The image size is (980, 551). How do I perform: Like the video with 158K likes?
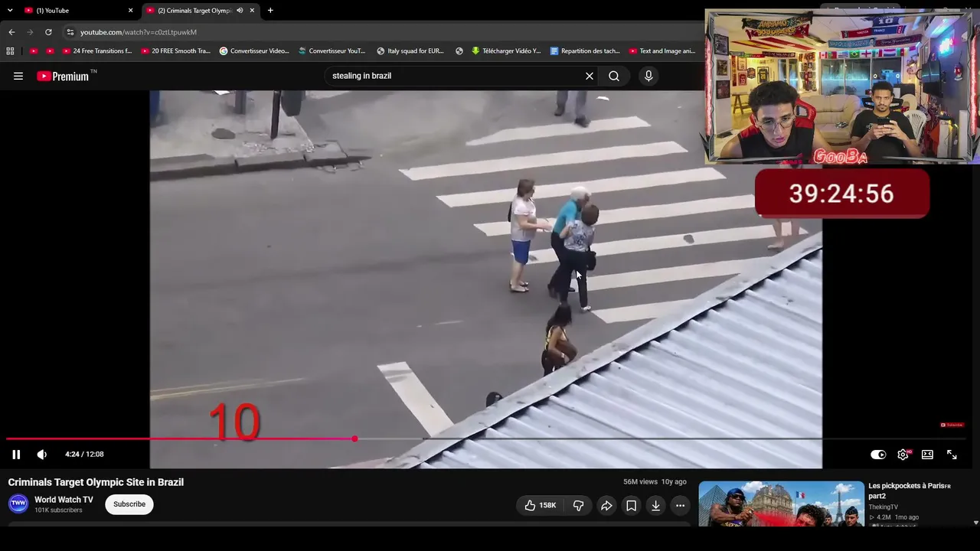coord(541,505)
